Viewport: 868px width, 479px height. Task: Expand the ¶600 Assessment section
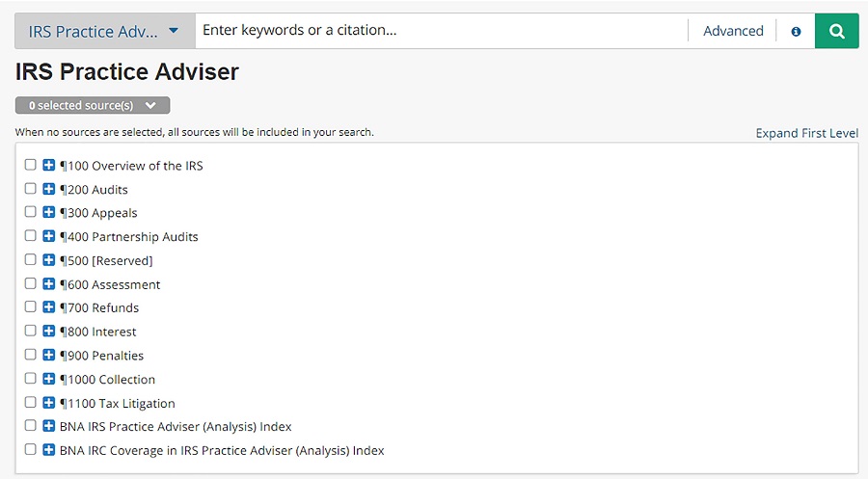click(x=49, y=283)
